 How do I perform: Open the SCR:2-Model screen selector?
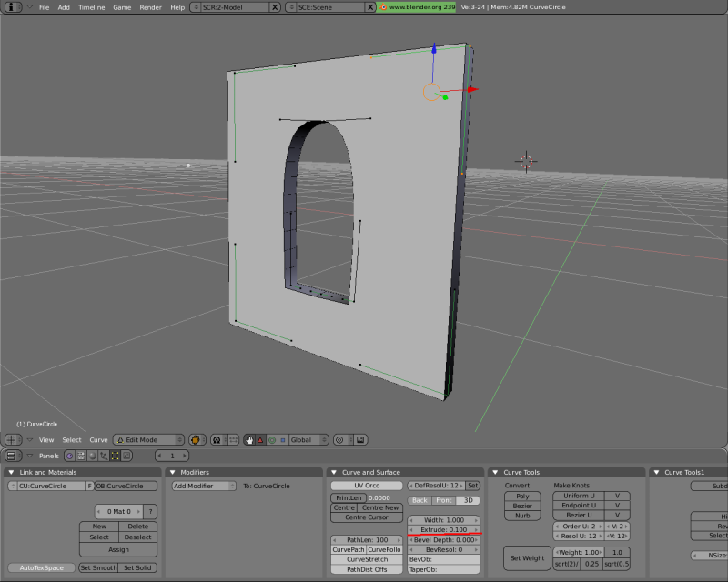click(x=196, y=7)
